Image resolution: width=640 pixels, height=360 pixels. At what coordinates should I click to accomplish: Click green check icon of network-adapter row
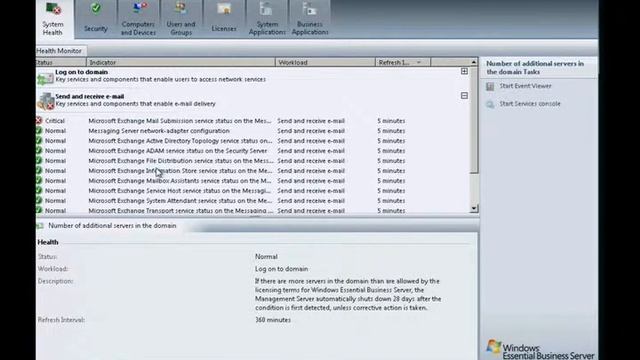pos(39,131)
